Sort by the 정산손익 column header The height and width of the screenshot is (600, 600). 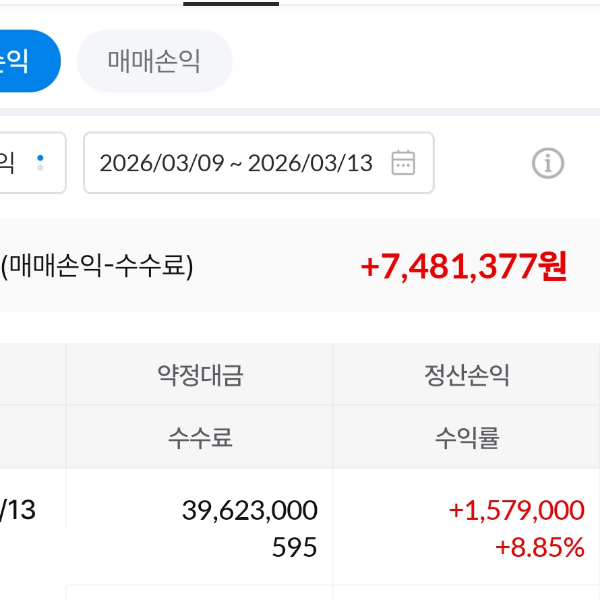click(x=466, y=376)
